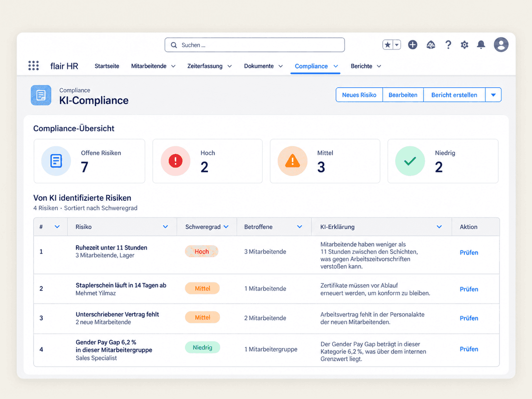Open the Zeiterfassung tab
Image resolution: width=532 pixels, height=399 pixels.
click(x=205, y=66)
